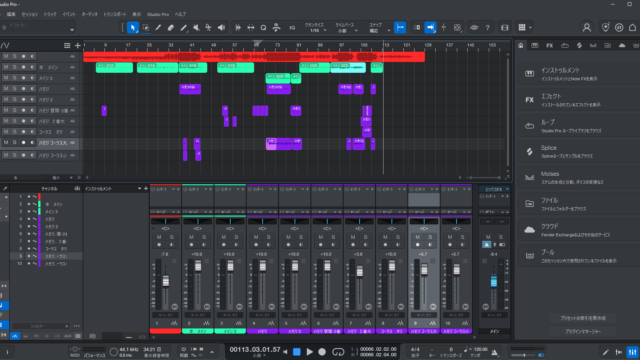640x360 pixels.
Task: Select the Arrow tool
Action: (133, 28)
